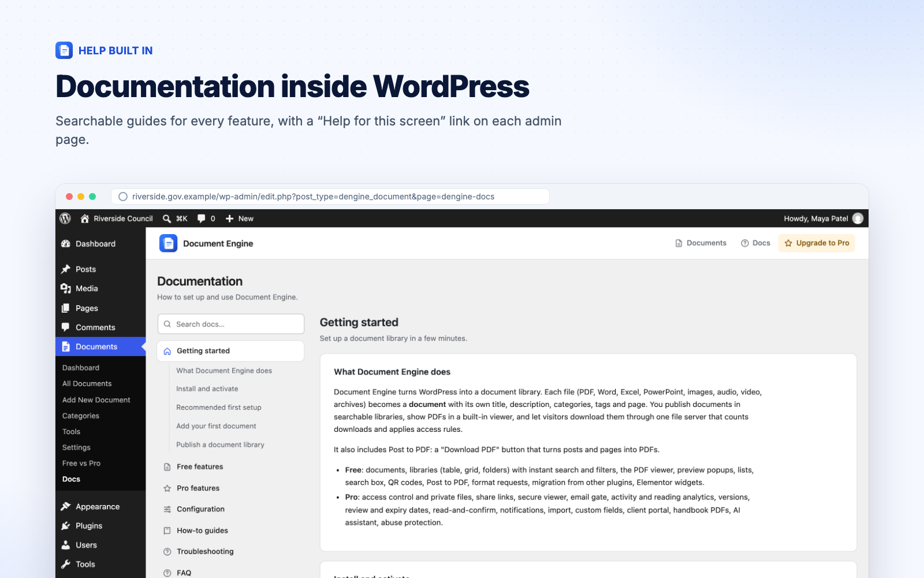Screen dimensions: 924x578
Task: Expand the Pro features docs section
Action: [231, 488]
